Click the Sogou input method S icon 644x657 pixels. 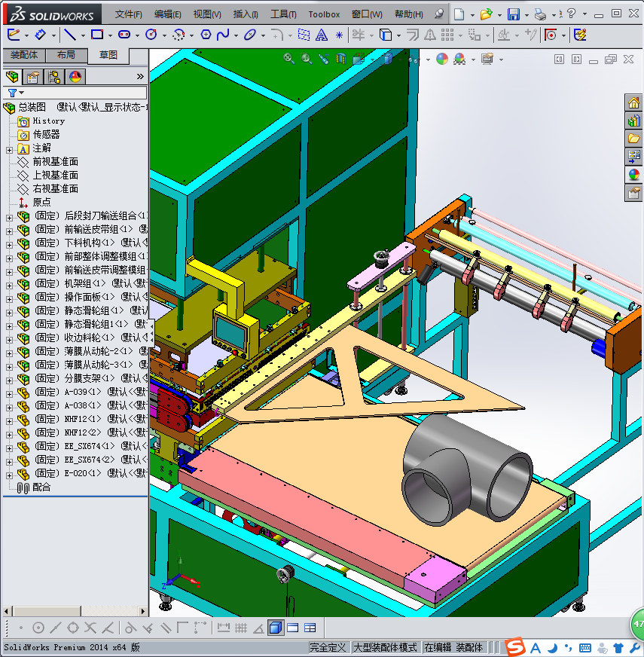515,647
